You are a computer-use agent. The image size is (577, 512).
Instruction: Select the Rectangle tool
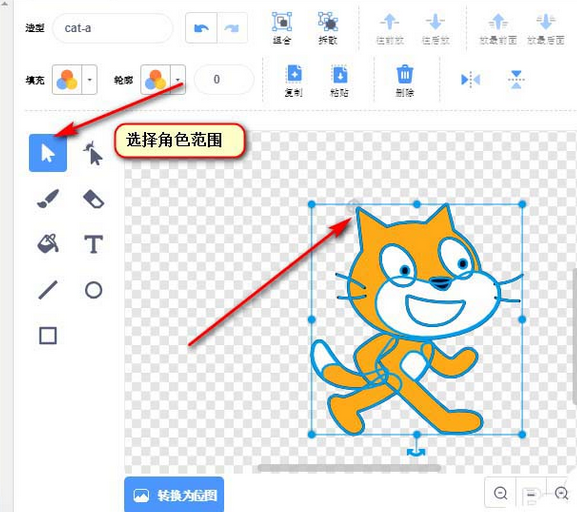pos(48,335)
